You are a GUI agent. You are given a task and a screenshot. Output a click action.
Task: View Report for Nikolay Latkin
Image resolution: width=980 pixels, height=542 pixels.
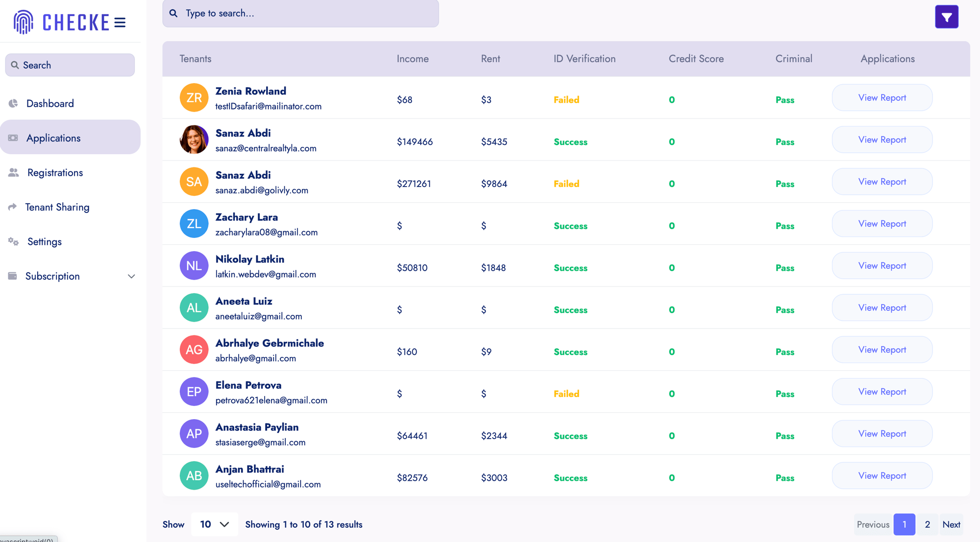[x=882, y=265]
